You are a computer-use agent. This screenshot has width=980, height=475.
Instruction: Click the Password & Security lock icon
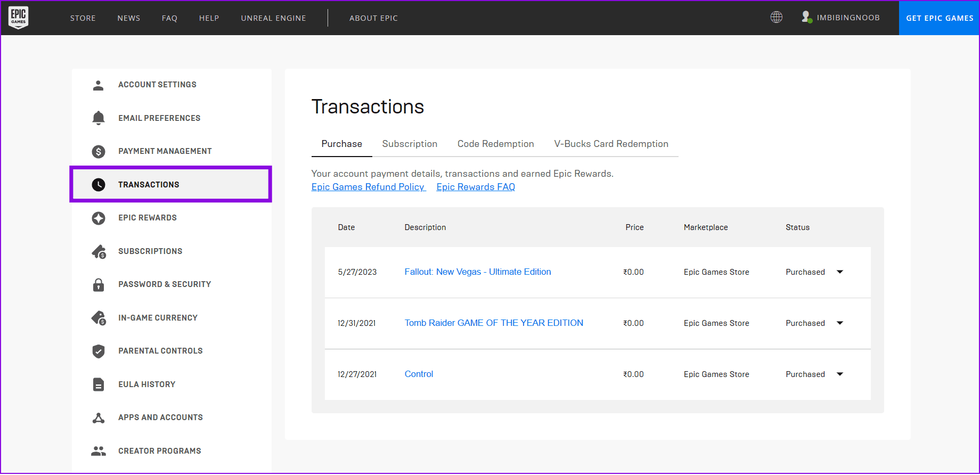click(x=99, y=285)
